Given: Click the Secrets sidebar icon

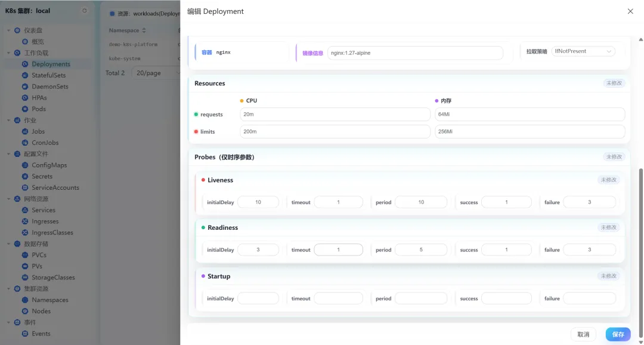Looking at the screenshot, I should pyautogui.click(x=25, y=177).
